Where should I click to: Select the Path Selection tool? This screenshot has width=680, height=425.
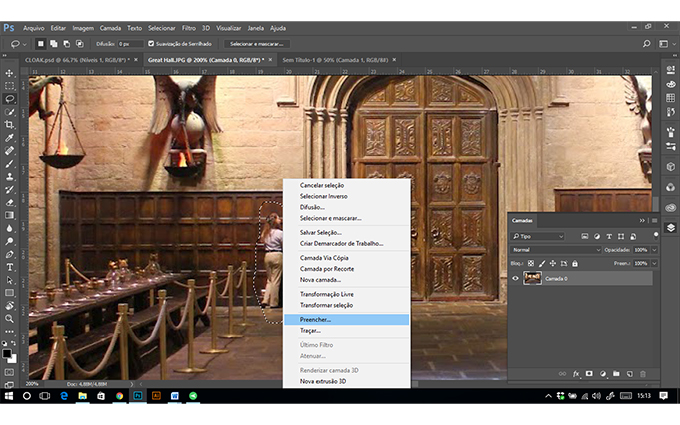click(9, 280)
